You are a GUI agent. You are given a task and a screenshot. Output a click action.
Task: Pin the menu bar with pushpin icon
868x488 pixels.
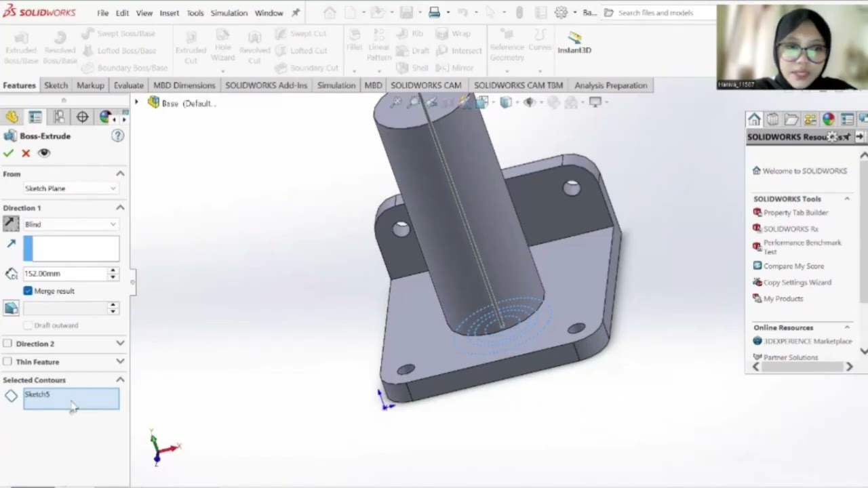pos(296,12)
